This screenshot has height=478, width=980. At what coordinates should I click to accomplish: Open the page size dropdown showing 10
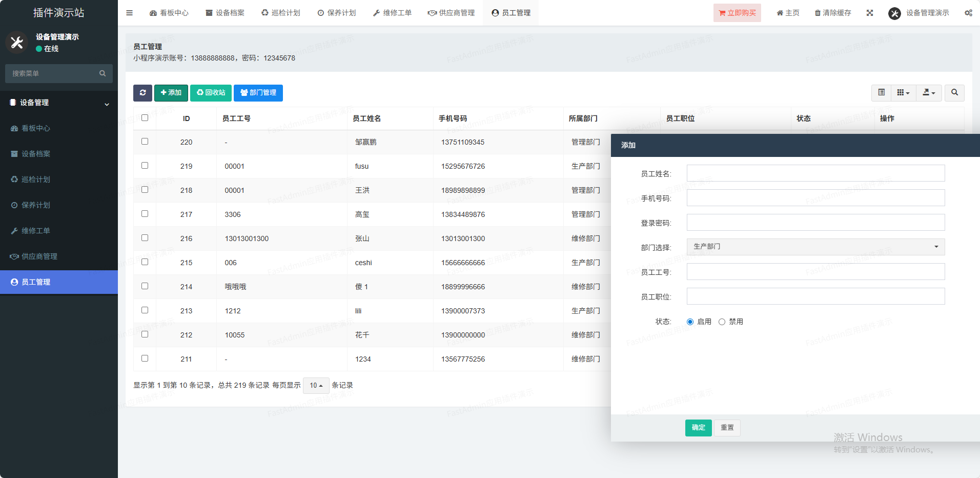tap(316, 386)
